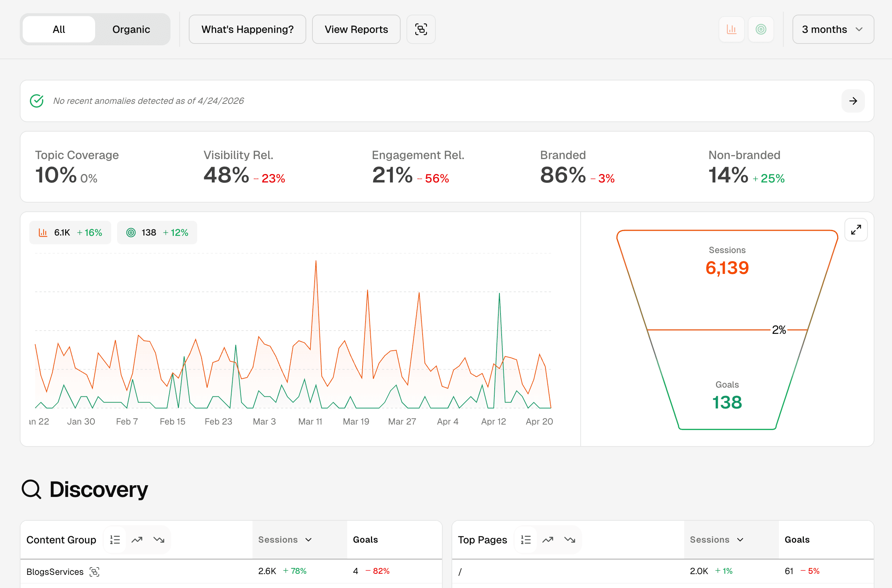Click the 2% marker line on the funnel

779,330
